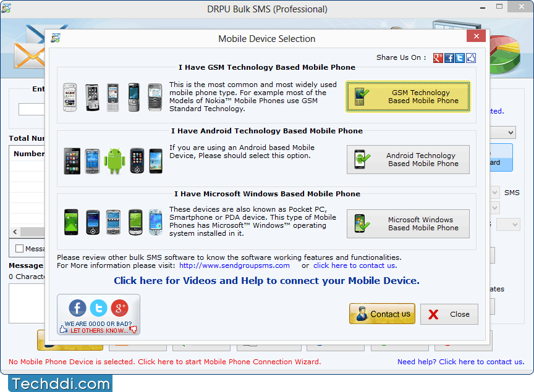Share on Facebook icon at top
The width and height of the screenshot is (534, 392).
pos(449,58)
